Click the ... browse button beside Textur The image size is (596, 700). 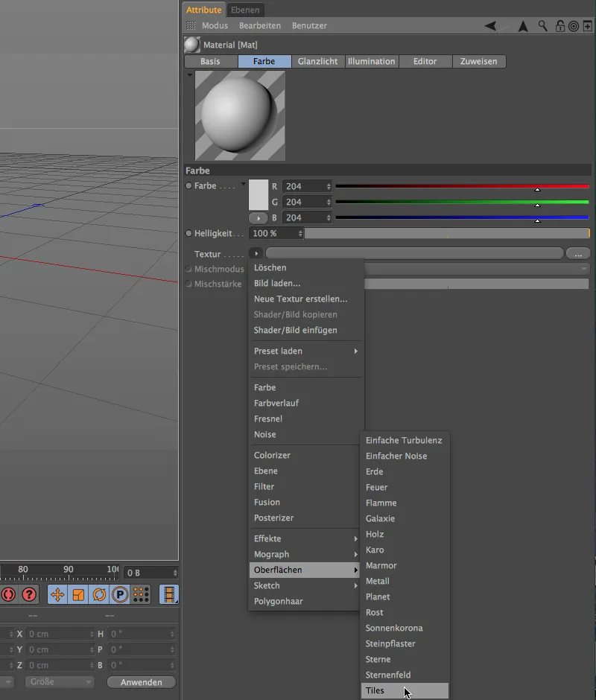click(x=578, y=254)
